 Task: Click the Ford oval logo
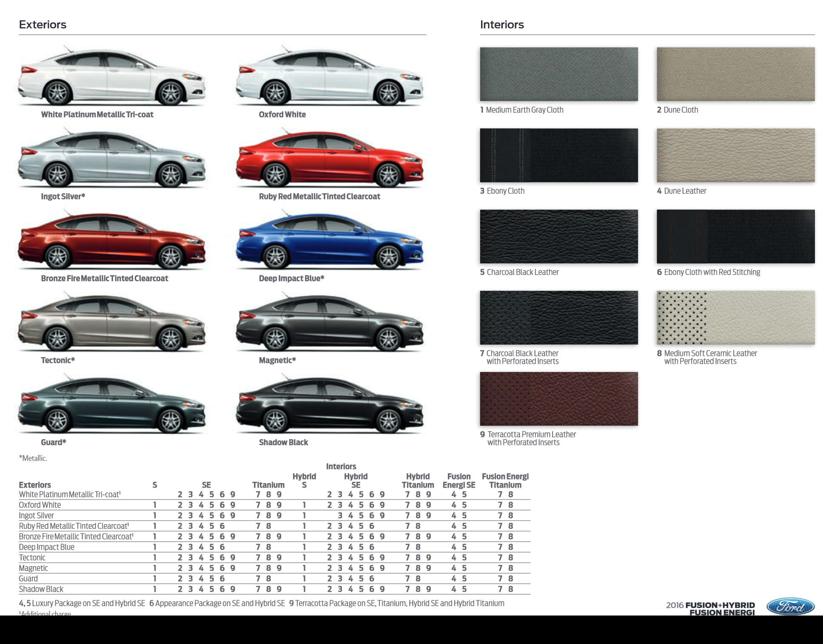[x=791, y=606]
